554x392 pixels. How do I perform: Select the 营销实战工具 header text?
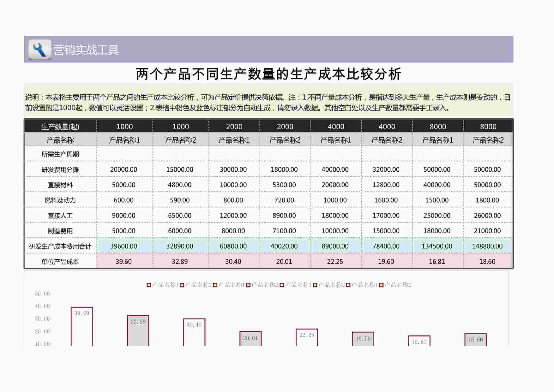pos(86,50)
